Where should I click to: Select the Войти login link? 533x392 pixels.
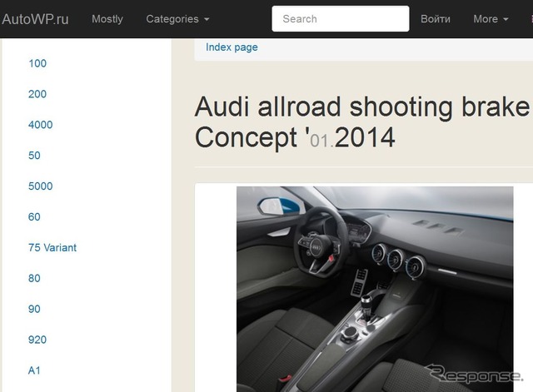click(436, 19)
